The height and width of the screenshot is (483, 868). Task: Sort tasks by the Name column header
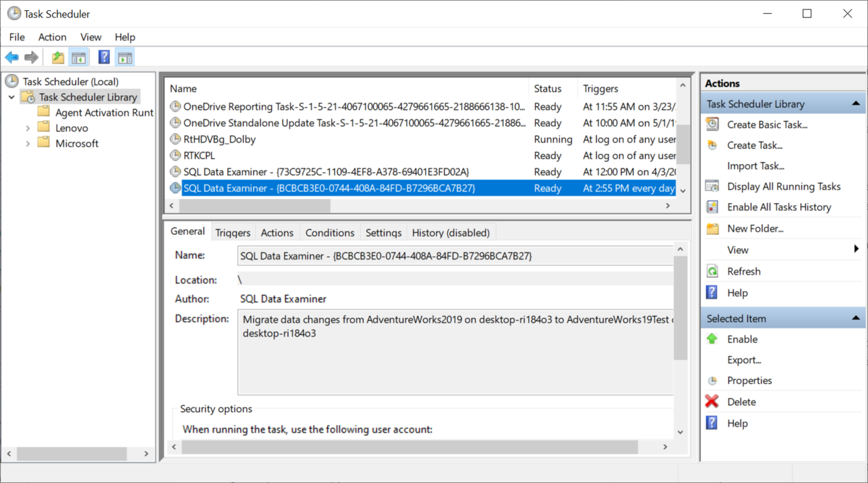click(347, 89)
